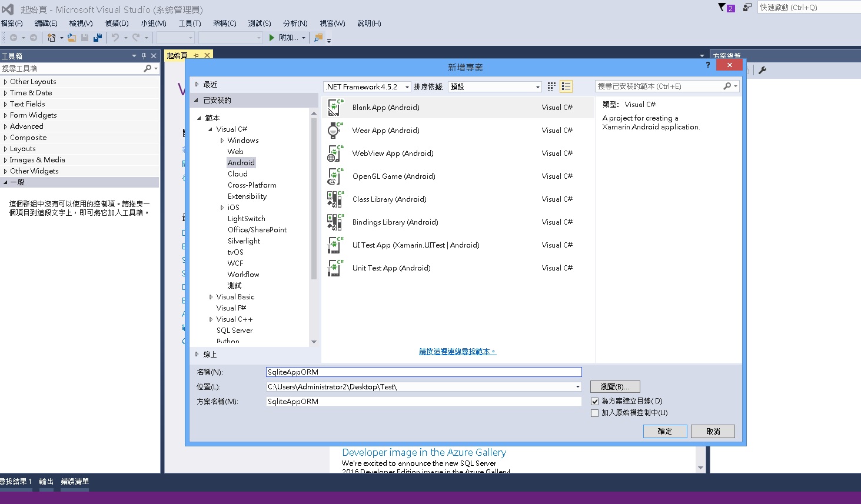Viewport: 861px width, 504px height.
Task: Select the UI Test App template icon
Action: [x=335, y=245]
